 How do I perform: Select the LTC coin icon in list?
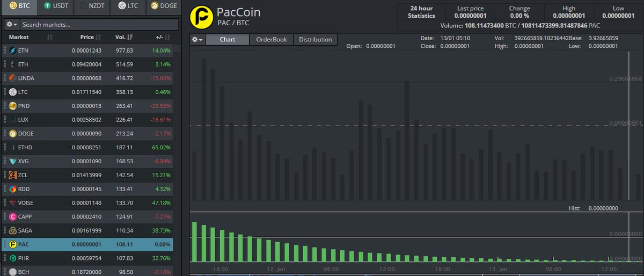tap(13, 92)
